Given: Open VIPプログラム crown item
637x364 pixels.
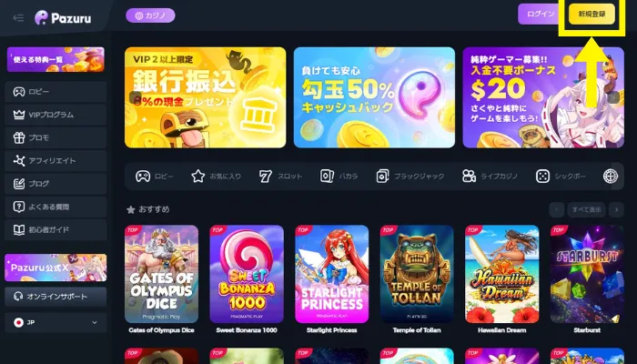Looking at the screenshot, I should click(56, 115).
